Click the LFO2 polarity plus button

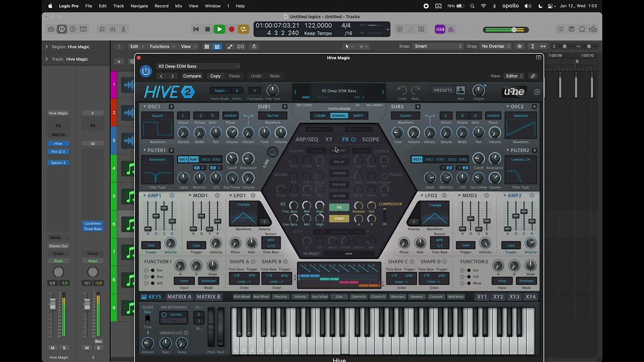(414, 222)
